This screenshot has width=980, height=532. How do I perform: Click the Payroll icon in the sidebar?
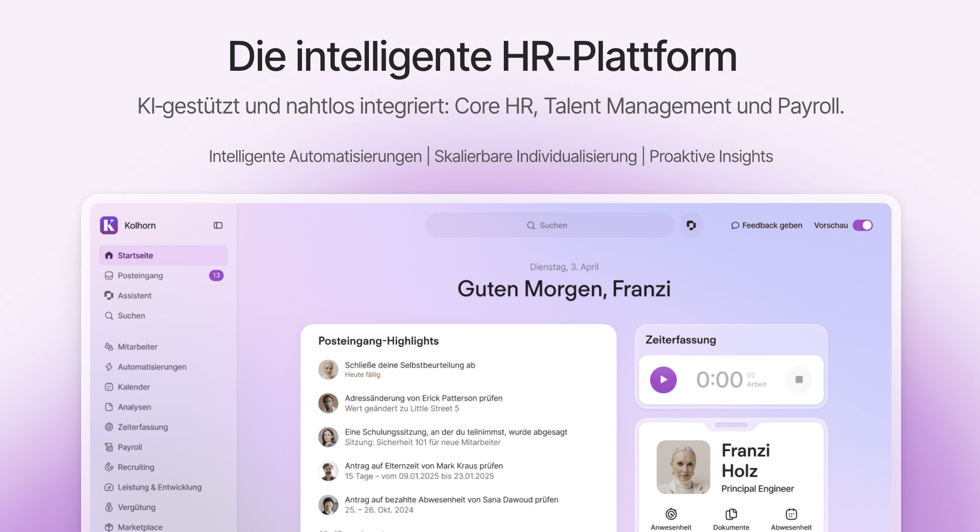coord(109,447)
